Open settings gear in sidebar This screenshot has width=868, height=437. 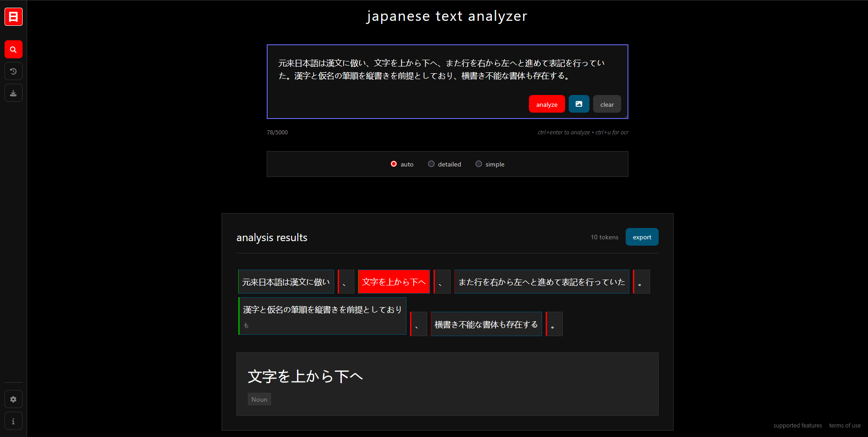point(14,399)
